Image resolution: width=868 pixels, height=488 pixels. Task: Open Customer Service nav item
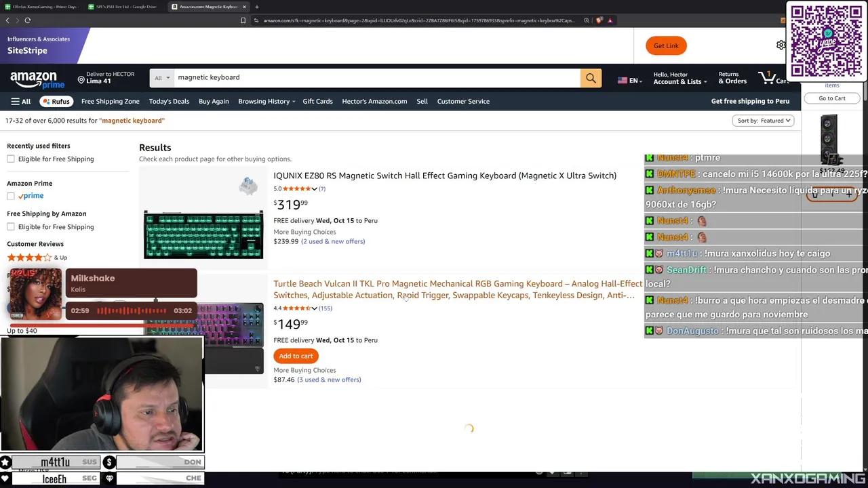tap(463, 102)
